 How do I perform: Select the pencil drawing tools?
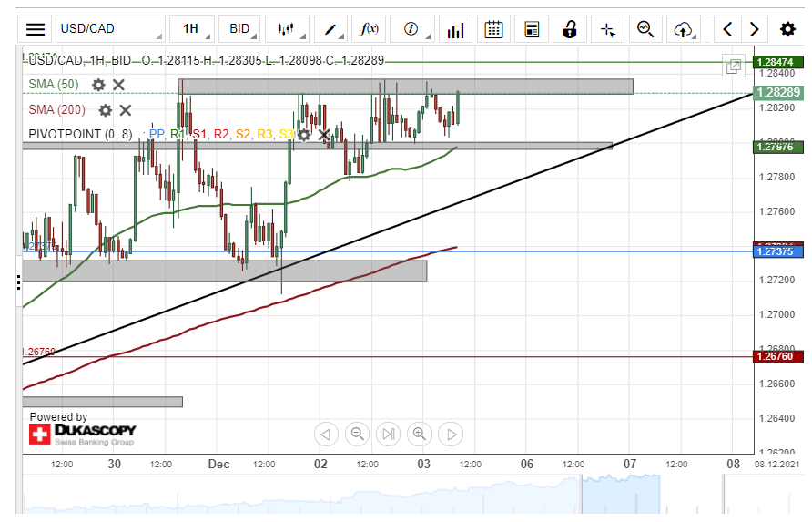click(330, 29)
